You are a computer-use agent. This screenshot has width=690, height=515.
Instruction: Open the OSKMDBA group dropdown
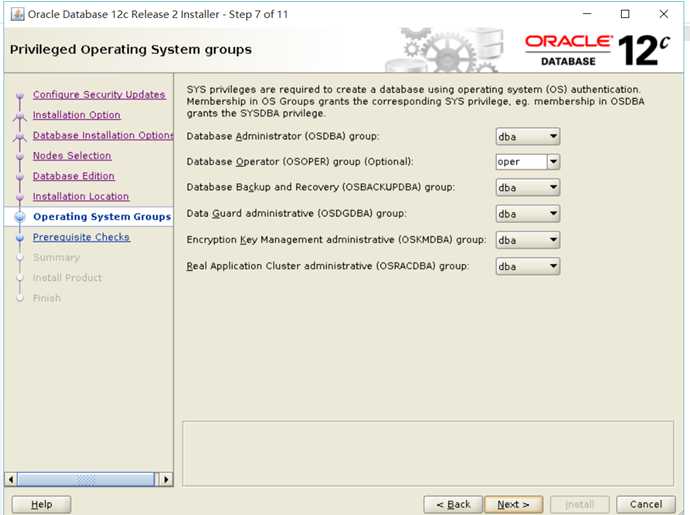tap(528, 240)
